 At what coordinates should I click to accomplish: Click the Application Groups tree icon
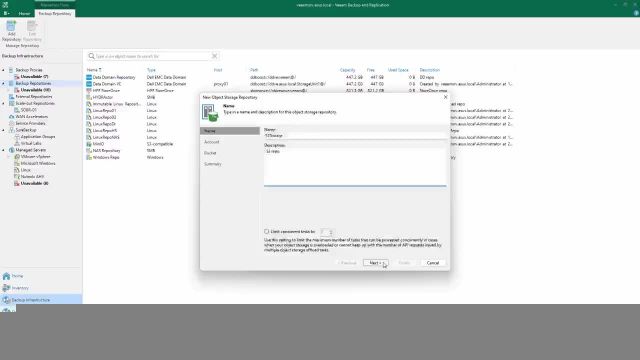pos(17,137)
